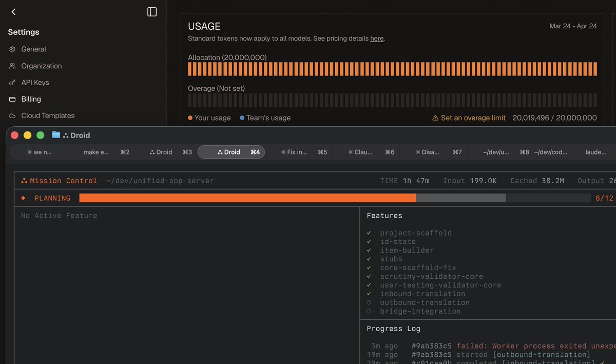The image size is (616, 364).
Task: Click the Billing card icon
Action: (x=12, y=99)
